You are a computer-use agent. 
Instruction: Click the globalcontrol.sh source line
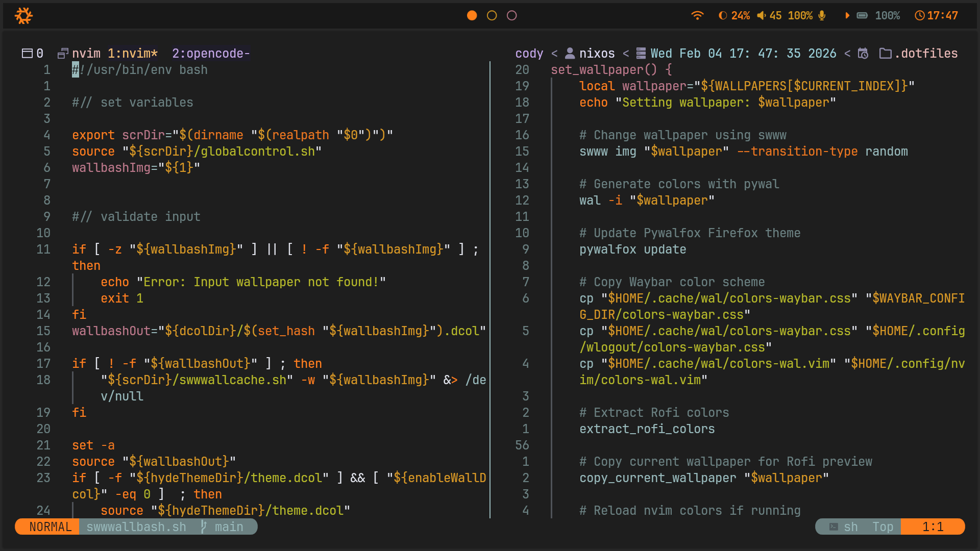[197, 152]
